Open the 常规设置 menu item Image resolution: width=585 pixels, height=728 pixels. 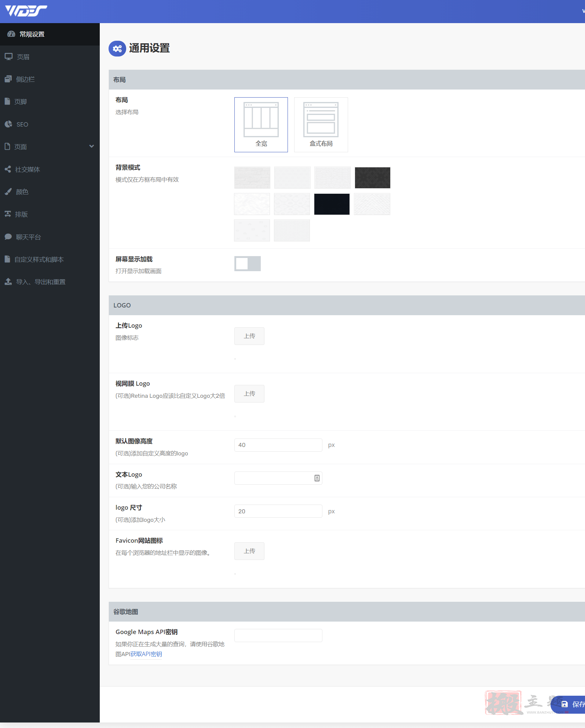click(x=50, y=34)
